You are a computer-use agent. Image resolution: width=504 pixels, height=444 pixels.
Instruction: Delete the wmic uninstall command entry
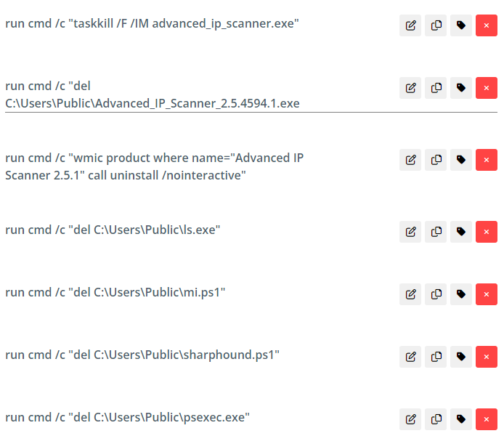tap(487, 160)
